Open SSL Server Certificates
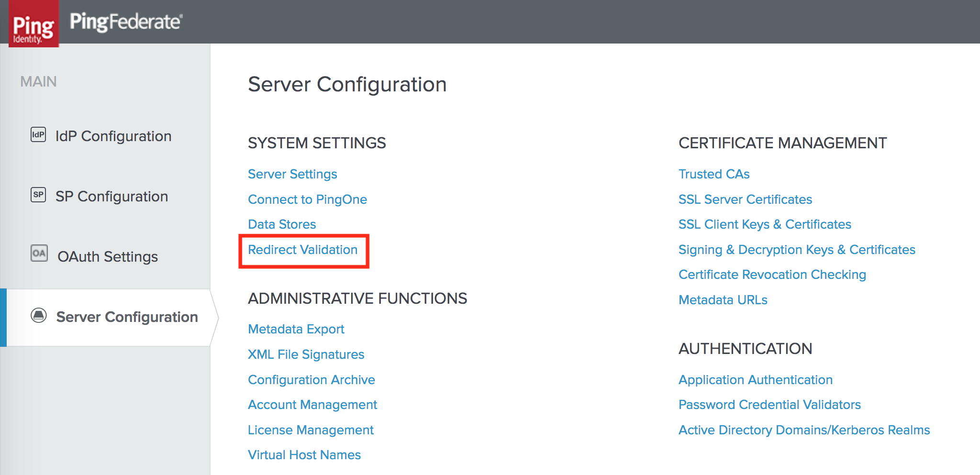Screen dimensions: 980x475 (745, 199)
